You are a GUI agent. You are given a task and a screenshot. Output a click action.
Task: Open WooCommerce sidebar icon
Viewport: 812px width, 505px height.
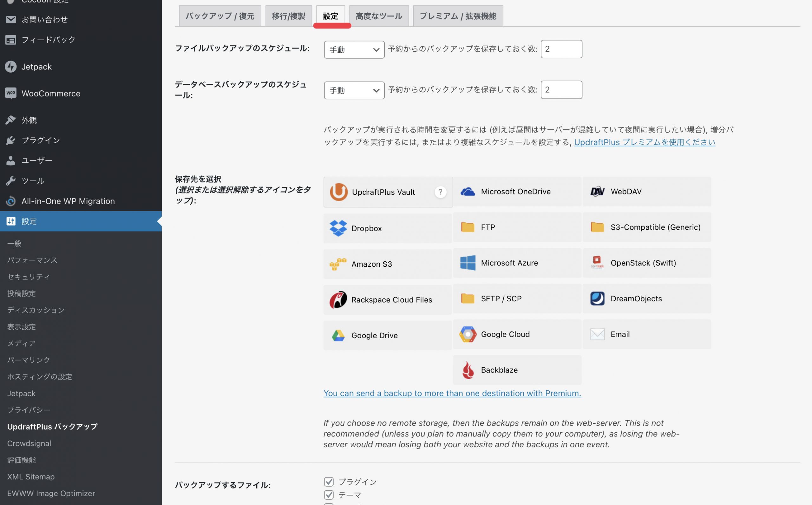pos(11,93)
